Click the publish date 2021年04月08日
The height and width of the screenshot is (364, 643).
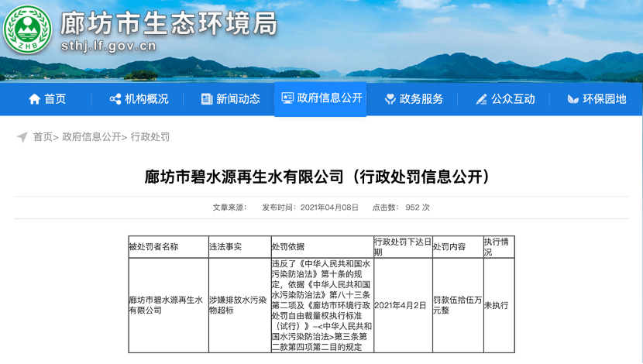[x=329, y=208]
